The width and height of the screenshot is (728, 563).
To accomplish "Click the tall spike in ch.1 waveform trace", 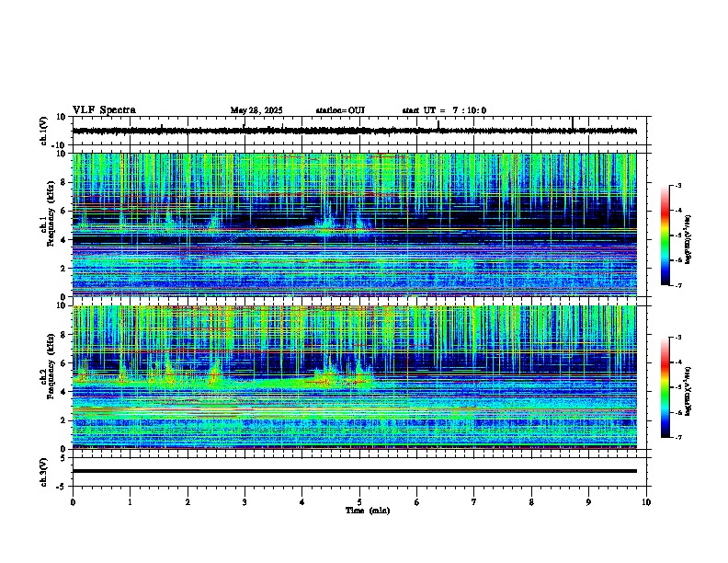I will point(573,123).
